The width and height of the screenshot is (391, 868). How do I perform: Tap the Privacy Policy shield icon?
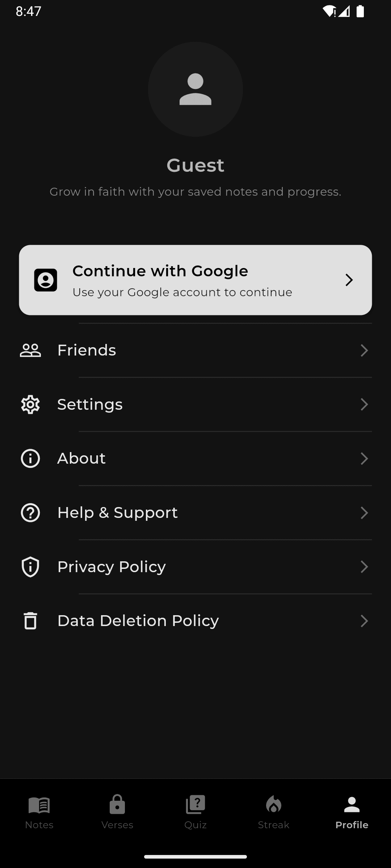30,567
